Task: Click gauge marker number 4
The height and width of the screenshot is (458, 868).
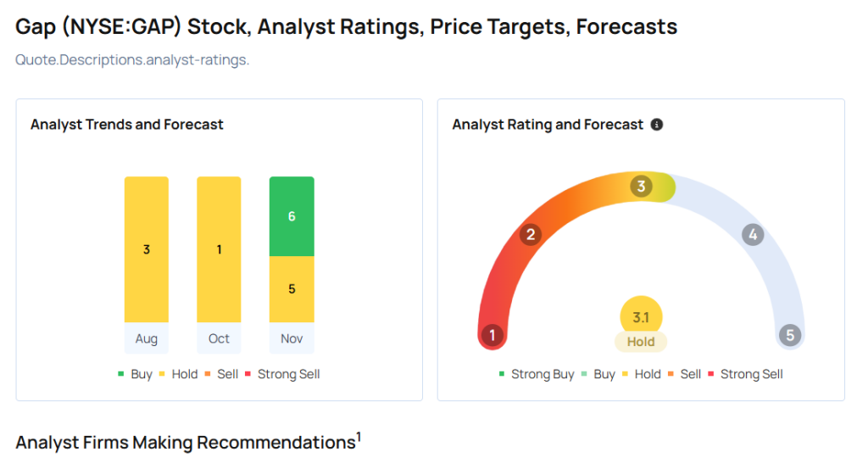Action: 753,235
